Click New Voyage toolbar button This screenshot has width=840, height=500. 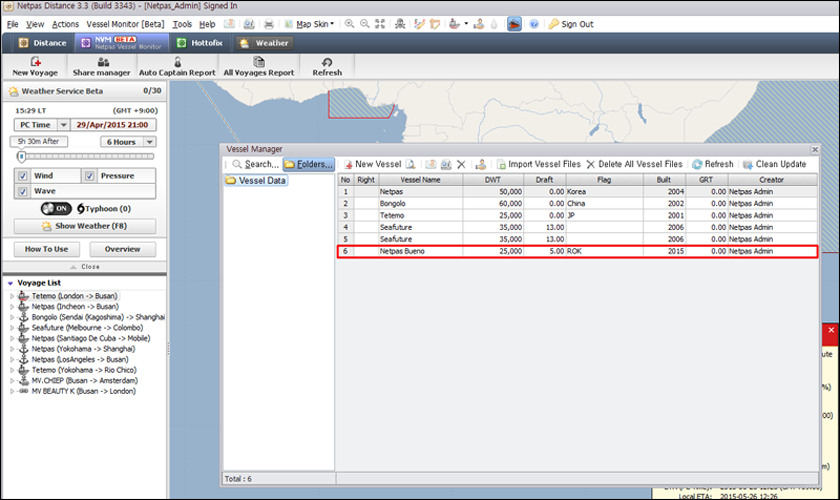pos(35,66)
